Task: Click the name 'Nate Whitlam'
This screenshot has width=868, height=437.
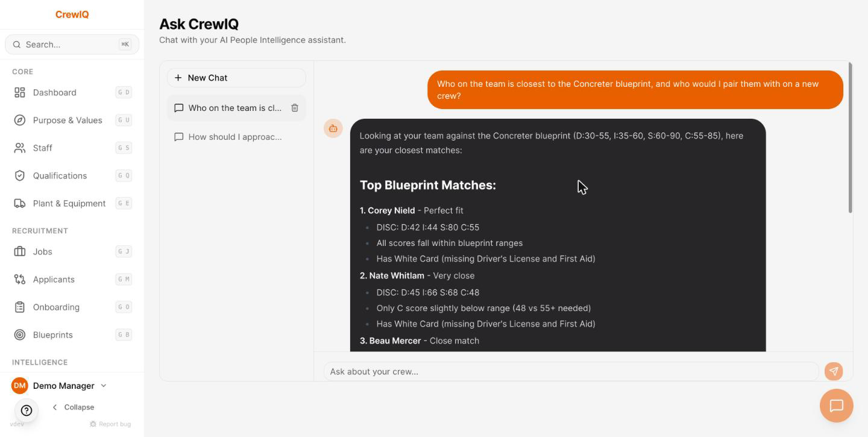Action: click(x=397, y=275)
